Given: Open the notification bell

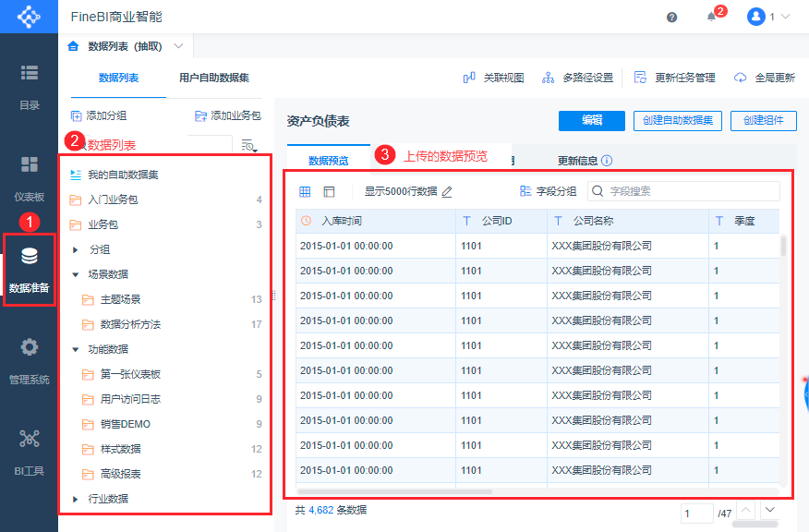Looking at the screenshot, I should 711,17.
